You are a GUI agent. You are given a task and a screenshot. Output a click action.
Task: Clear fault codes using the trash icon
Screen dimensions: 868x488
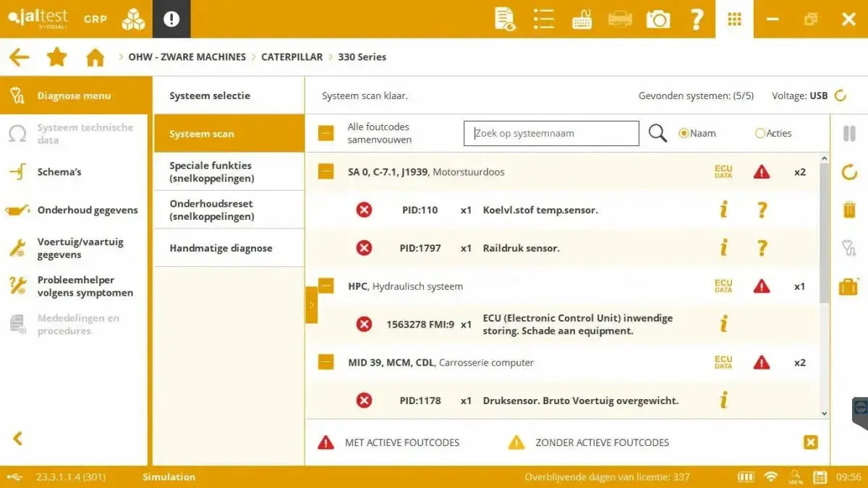coord(849,210)
